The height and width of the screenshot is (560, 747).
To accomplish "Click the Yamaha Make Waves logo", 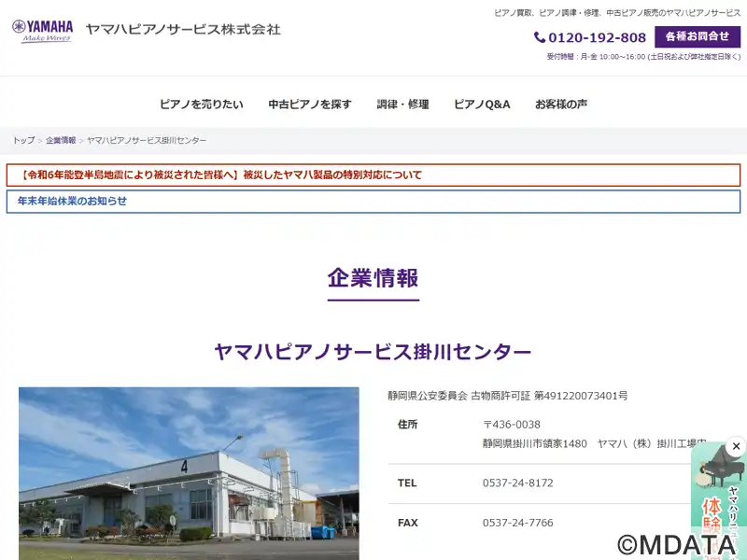I will click(42, 31).
